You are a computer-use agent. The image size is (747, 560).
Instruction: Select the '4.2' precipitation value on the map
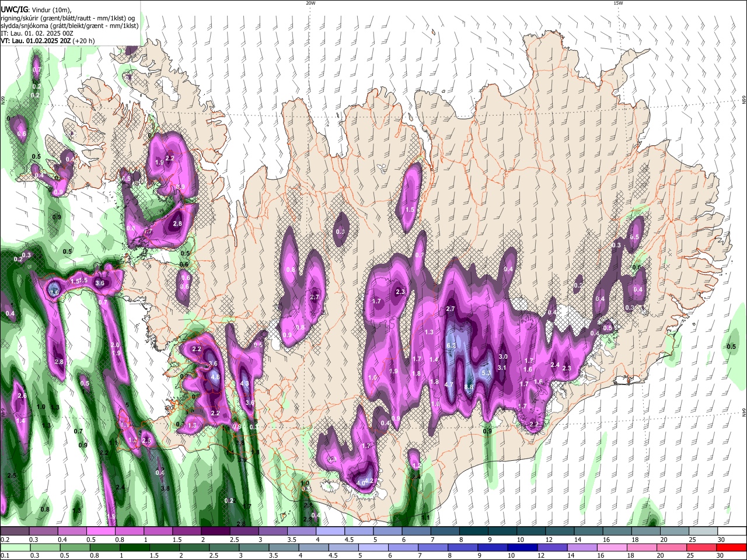point(369,481)
